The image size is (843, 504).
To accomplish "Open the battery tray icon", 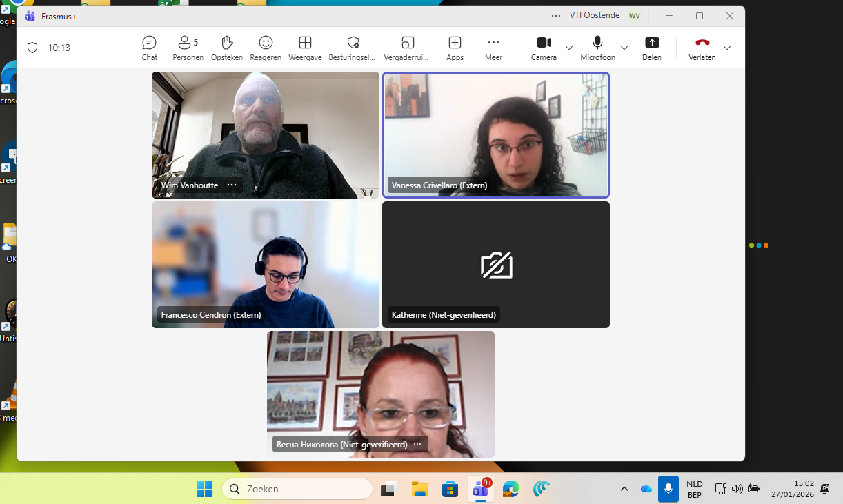I will point(754,489).
